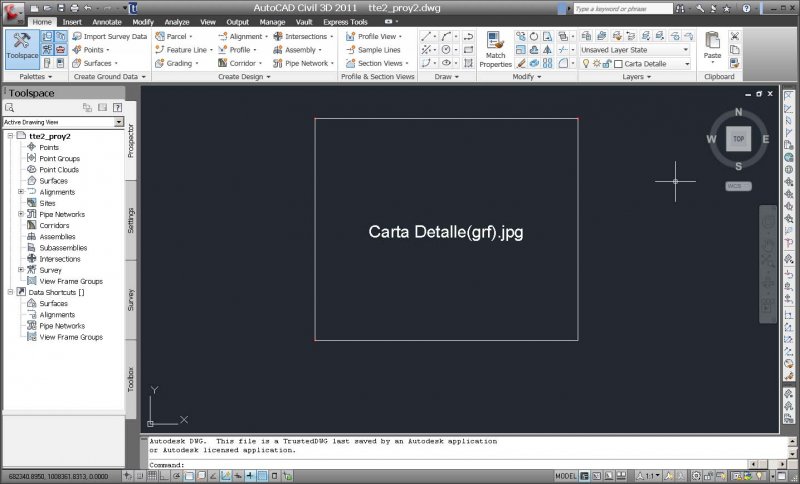Click the Carta Detalle layer color swatch
This screenshot has height=484, width=800.
pyautogui.click(x=618, y=64)
